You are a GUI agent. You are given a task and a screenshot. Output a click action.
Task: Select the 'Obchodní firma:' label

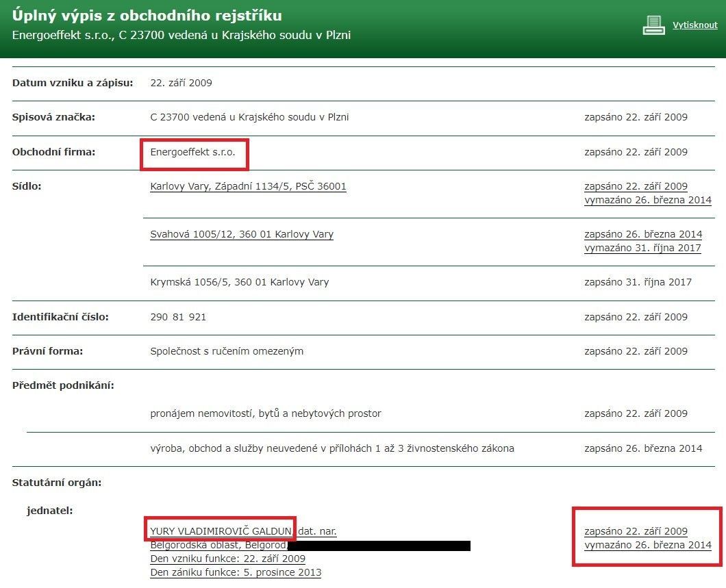[x=53, y=152]
